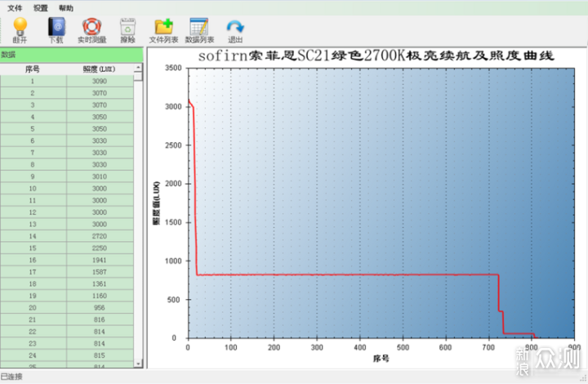Select the cell with value 1587
The height and width of the screenshot is (384, 588).
coord(100,272)
